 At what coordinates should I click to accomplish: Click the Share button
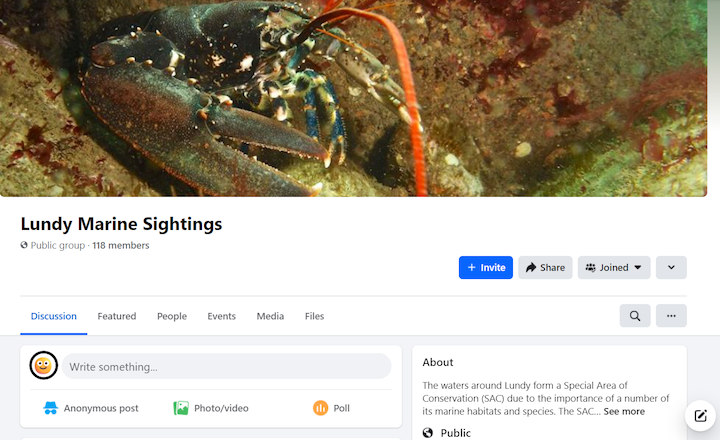point(545,268)
